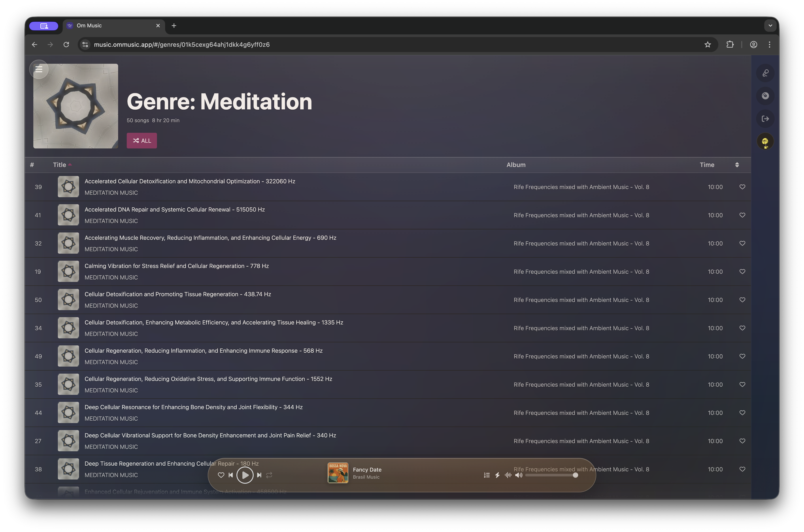Open album link for Accelerated DNA Repair track
The height and width of the screenshot is (532, 804).
click(581, 215)
